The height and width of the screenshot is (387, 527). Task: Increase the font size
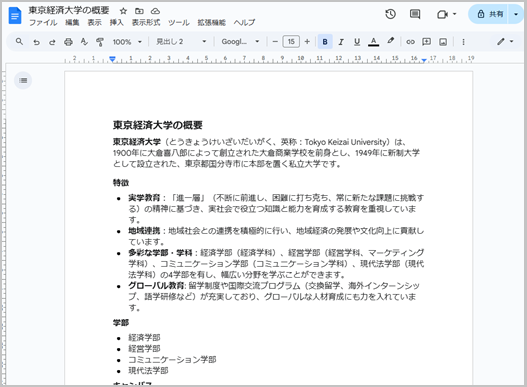point(307,42)
